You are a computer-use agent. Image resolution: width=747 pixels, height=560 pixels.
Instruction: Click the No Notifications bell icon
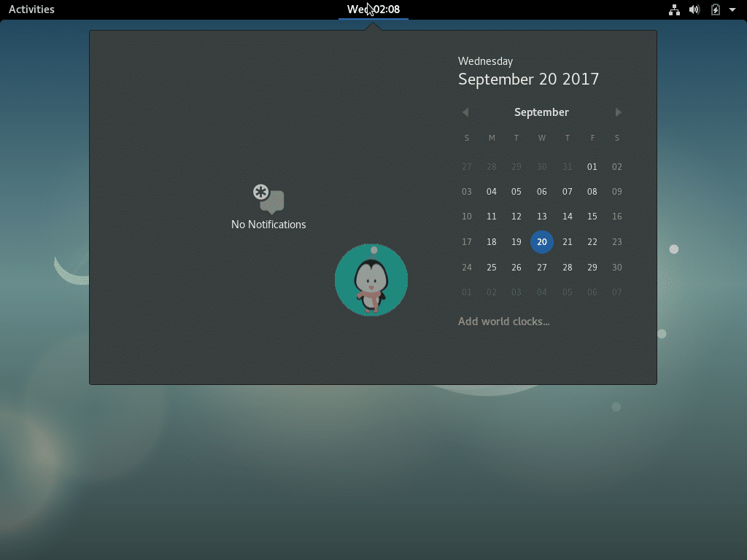(x=268, y=198)
